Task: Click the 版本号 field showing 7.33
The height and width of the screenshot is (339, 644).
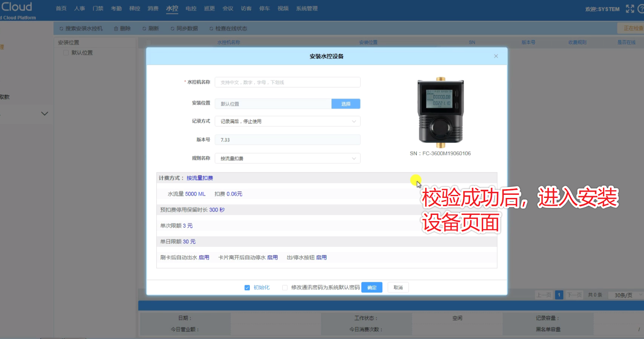Action: pos(287,140)
